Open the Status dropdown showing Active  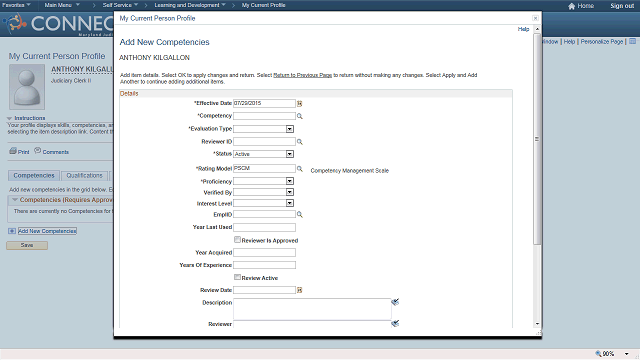pos(263,154)
